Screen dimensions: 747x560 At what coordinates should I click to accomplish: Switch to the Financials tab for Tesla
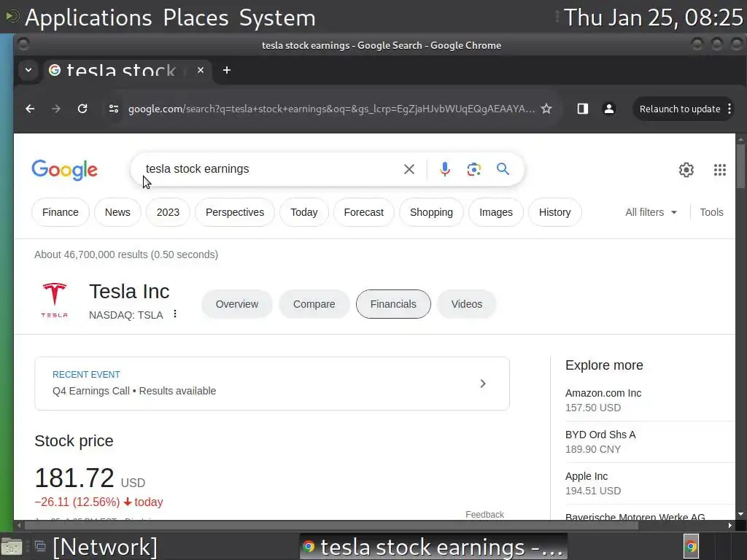coord(393,304)
